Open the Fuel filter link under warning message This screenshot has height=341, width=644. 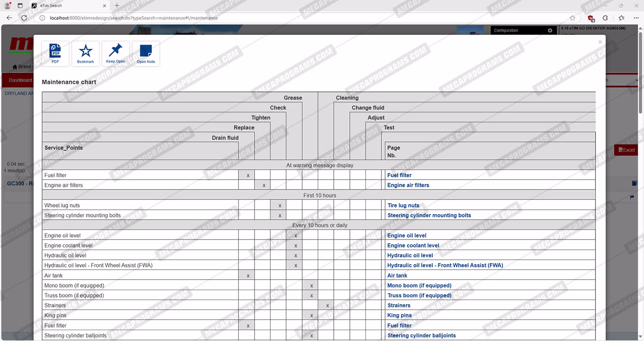click(399, 175)
